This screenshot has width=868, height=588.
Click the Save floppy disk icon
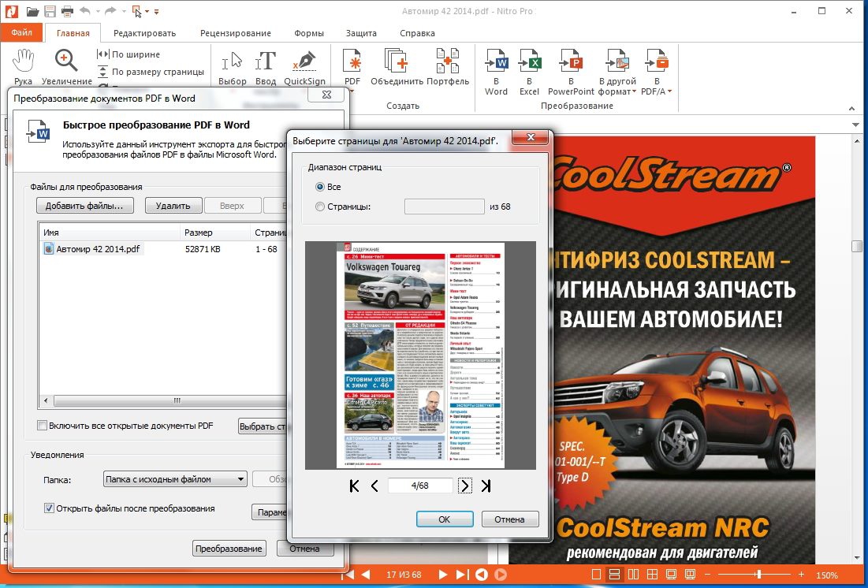point(50,11)
